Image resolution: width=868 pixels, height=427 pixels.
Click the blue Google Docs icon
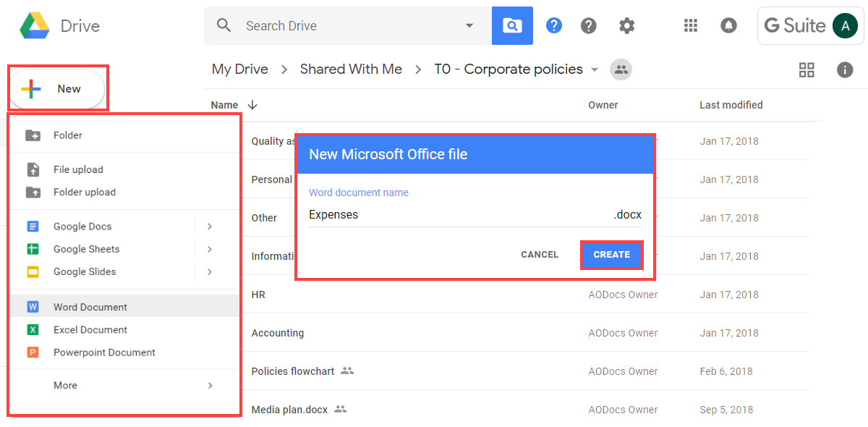click(x=33, y=226)
